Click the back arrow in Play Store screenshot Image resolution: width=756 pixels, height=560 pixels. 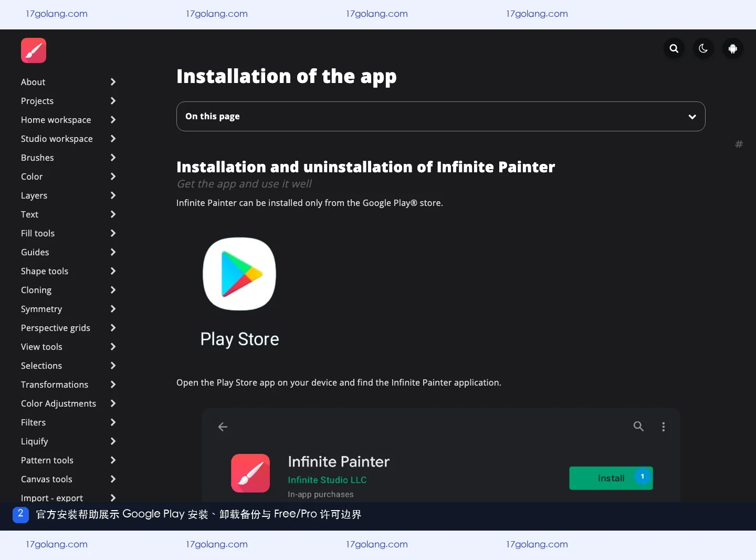[223, 427]
